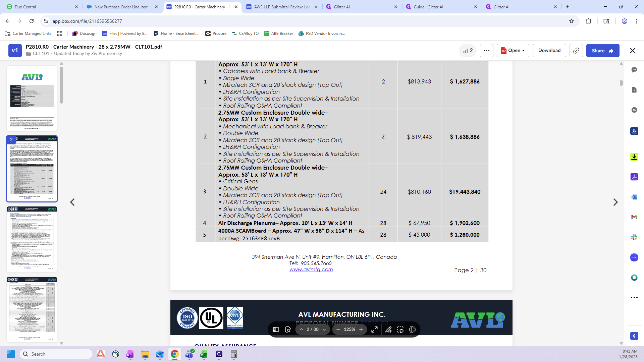The height and width of the screenshot is (362, 644).
Task: Open the more options ellipsis menu
Action: tap(487, 51)
